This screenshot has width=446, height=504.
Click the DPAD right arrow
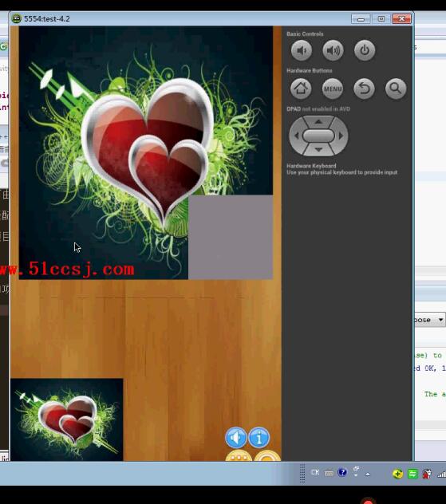[341, 136]
